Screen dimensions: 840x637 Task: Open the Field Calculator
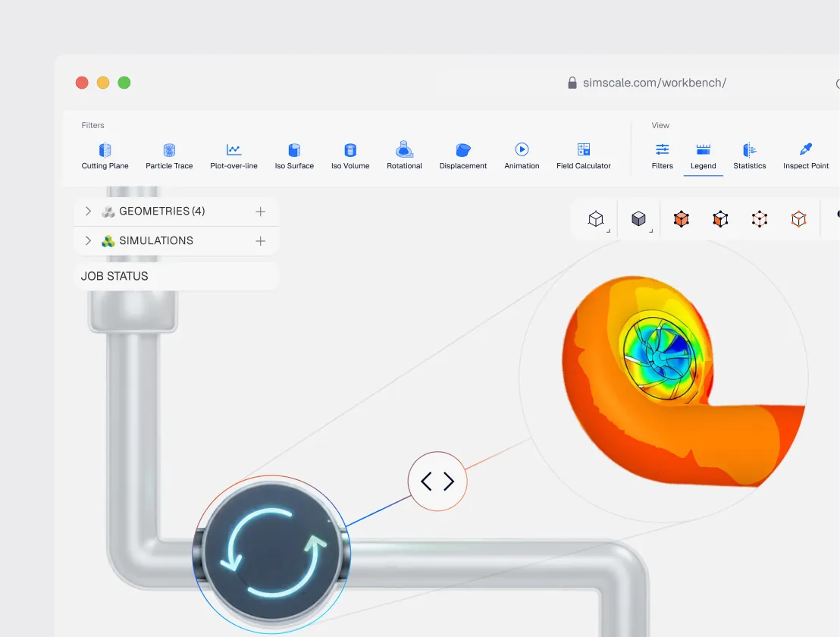click(x=584, y=156)
